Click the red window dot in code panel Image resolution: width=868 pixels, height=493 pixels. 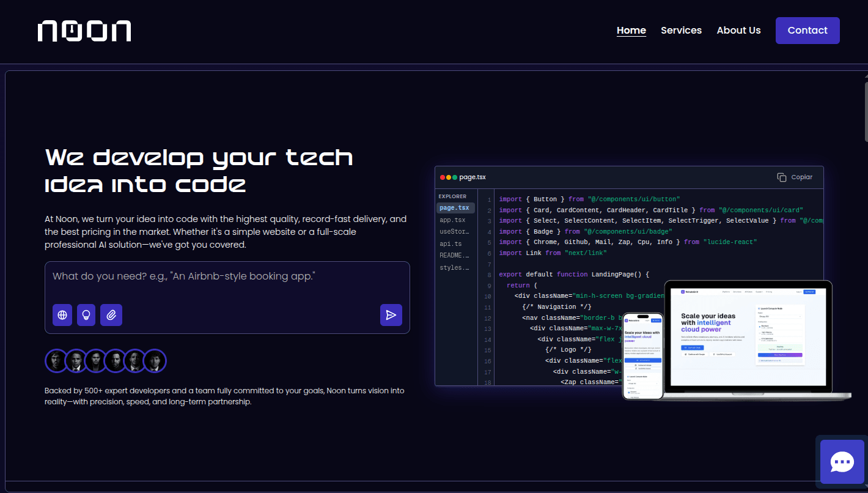(x=443, y=177)
